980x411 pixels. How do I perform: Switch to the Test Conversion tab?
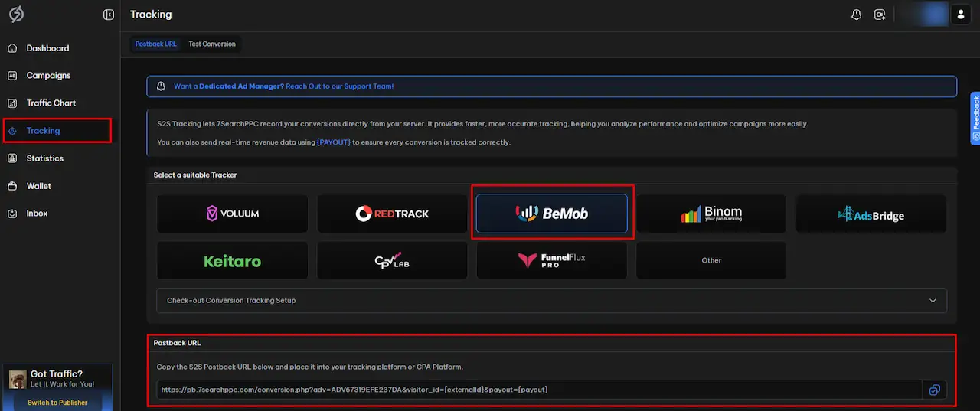pos(212,44)
